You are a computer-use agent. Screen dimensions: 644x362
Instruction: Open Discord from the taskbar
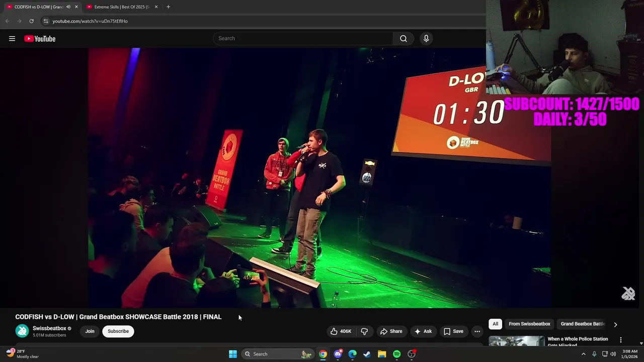338,354
